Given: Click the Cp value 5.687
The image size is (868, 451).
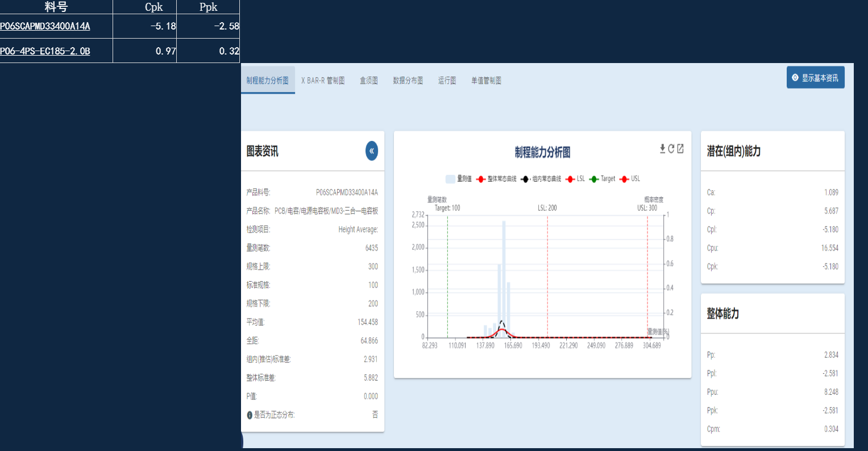Looking at the screenshot, I should tap(832, 211).
